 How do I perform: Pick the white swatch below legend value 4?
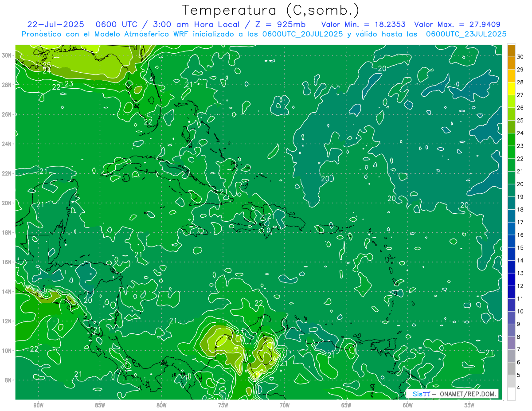(512, 394)
